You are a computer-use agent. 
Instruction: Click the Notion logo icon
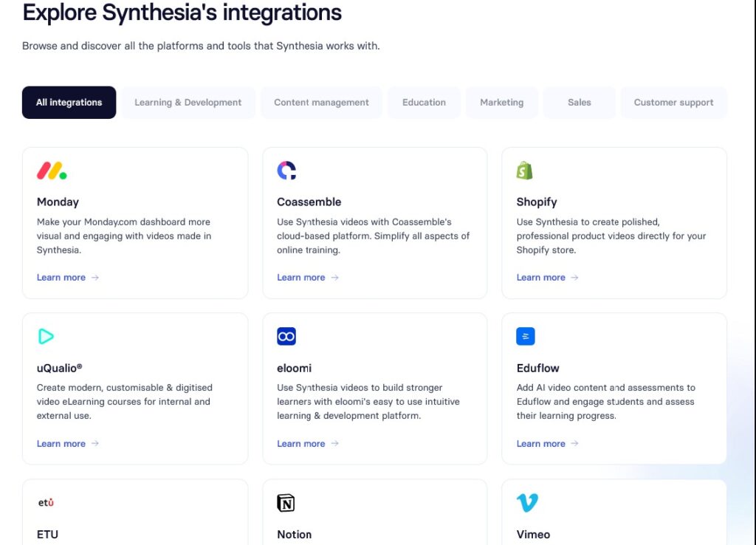286,503
